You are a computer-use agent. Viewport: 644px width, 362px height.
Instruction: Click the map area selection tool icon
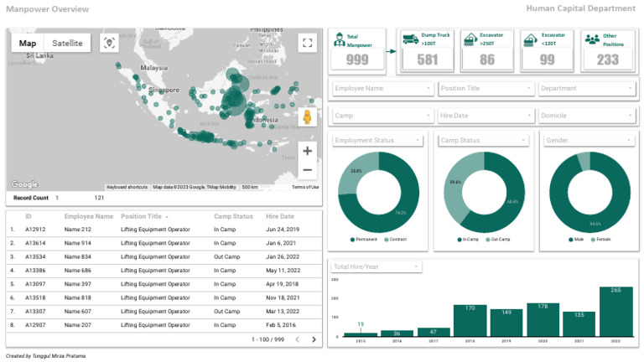[110, 43]
